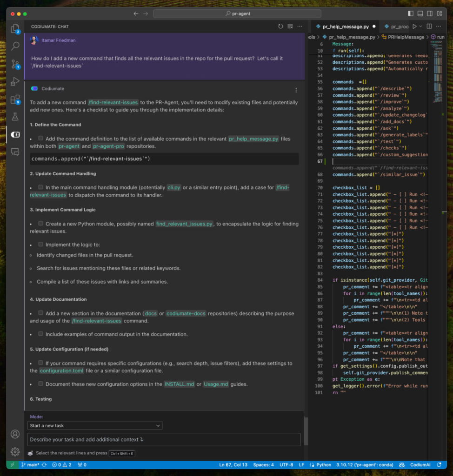The width and height of the screenshot is (453, 476).
Task: Run the Python file with play button
Action: (414, 26)
